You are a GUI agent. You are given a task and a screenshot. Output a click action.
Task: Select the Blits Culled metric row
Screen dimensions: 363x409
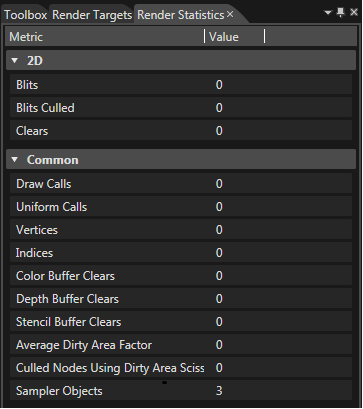(181, 108)
